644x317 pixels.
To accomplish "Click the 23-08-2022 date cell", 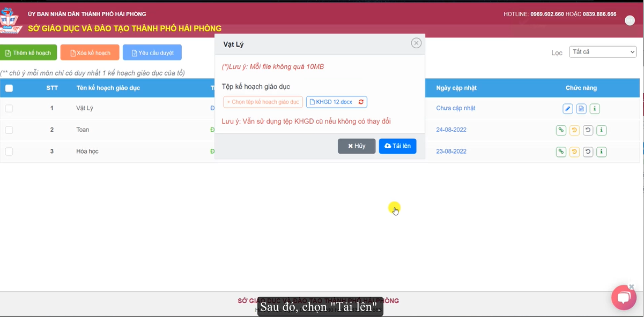I will pyautogui.click(x=451, y=152).
